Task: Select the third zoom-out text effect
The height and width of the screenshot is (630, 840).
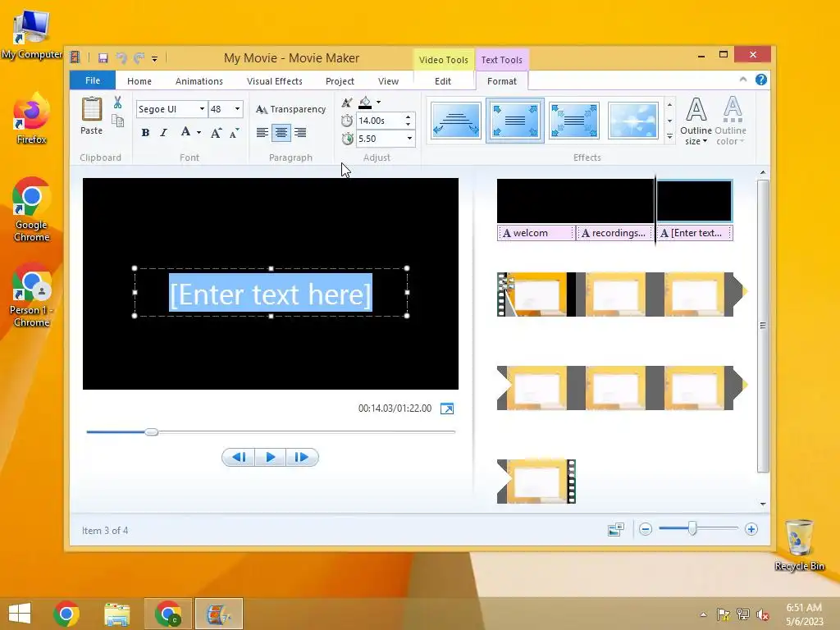Action: click(573, 121)
